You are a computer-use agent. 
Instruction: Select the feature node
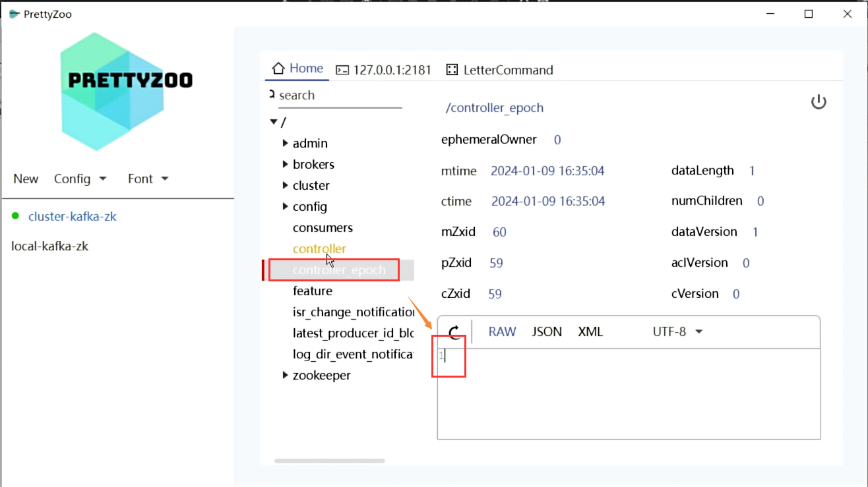313,291
